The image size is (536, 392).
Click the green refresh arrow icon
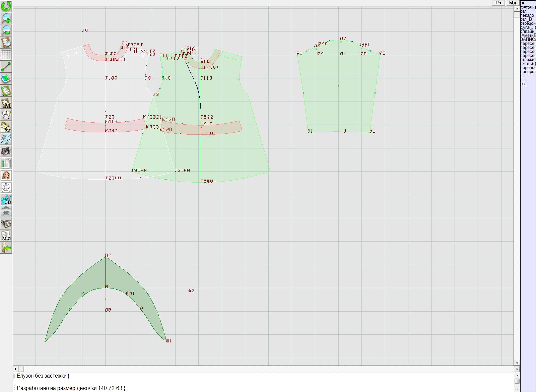(6, 6)
